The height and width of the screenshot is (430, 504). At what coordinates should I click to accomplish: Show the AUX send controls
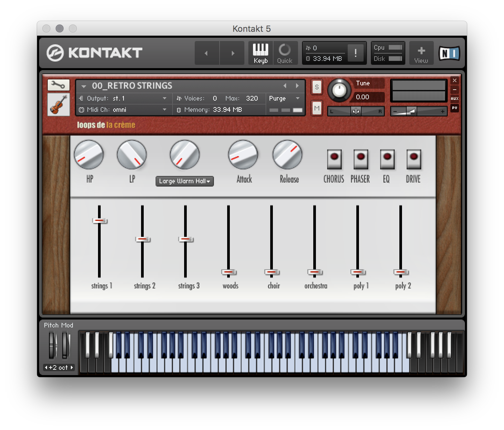(455, 99)
